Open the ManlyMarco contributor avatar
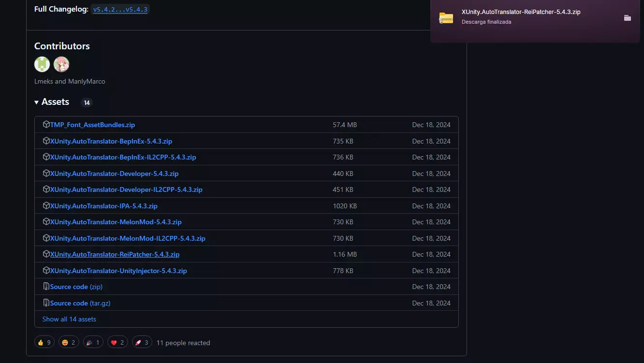644x363 pixels. pos(61,64)
